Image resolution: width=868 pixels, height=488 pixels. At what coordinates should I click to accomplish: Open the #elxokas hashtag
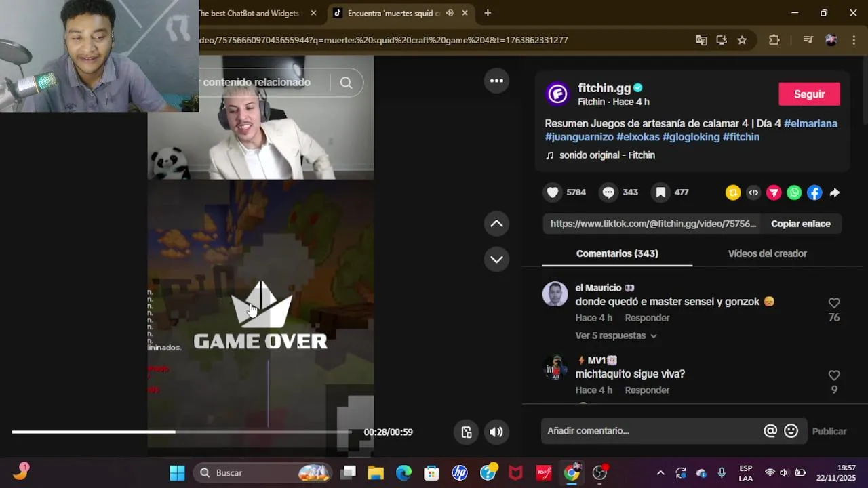coord(637,137)
